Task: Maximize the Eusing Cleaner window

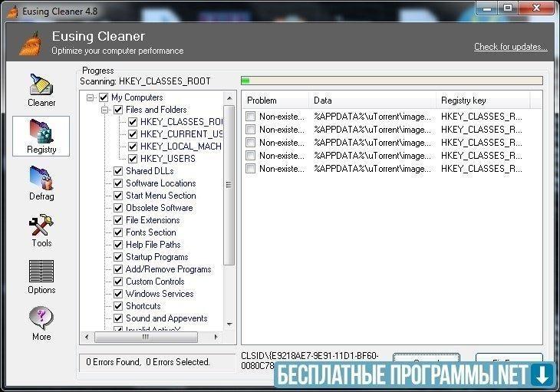Action: (x=508, y=8)
